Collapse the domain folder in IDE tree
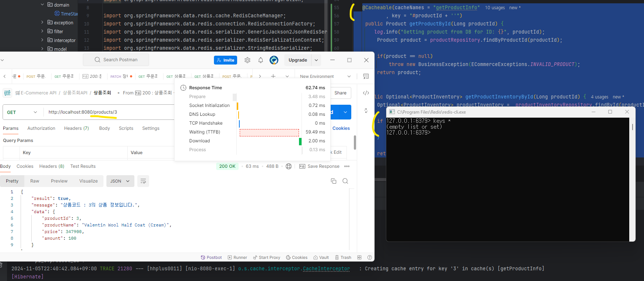The image size is (644, 281). click(42, 5)
